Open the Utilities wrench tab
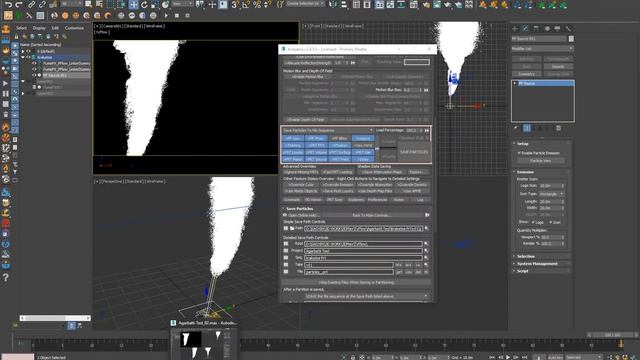640x360 pixels. (x=568, y=29)
